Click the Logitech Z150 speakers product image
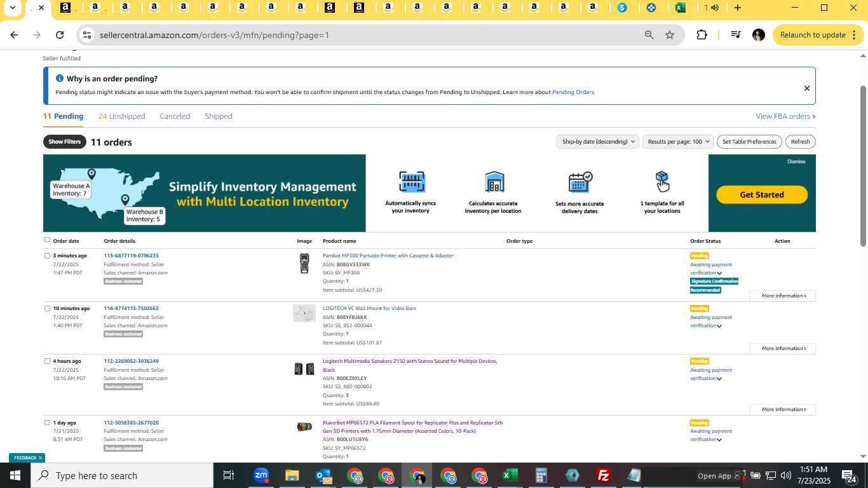Viewport: 868px width, 488px height. point(304,369)
